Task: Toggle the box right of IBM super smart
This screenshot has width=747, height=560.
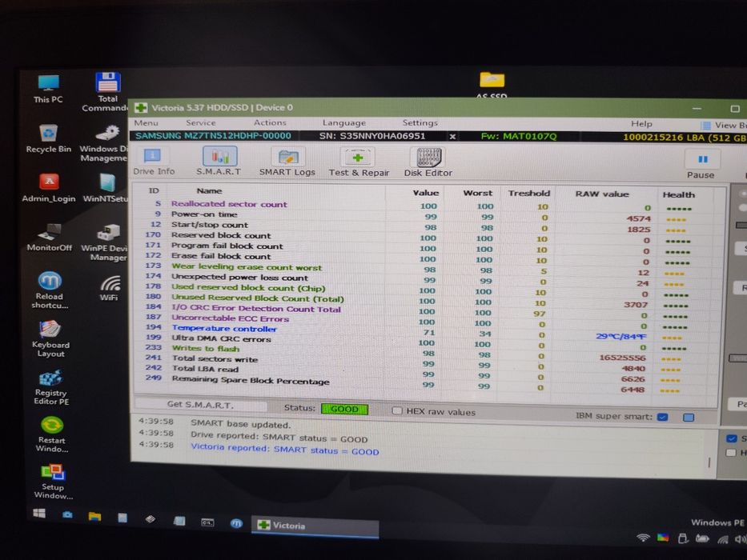Action: pos(689,418)
